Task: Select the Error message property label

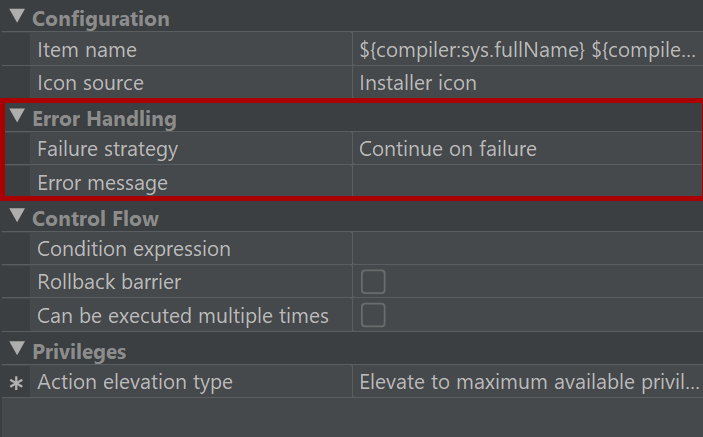Action: click(x=103, y=183)
